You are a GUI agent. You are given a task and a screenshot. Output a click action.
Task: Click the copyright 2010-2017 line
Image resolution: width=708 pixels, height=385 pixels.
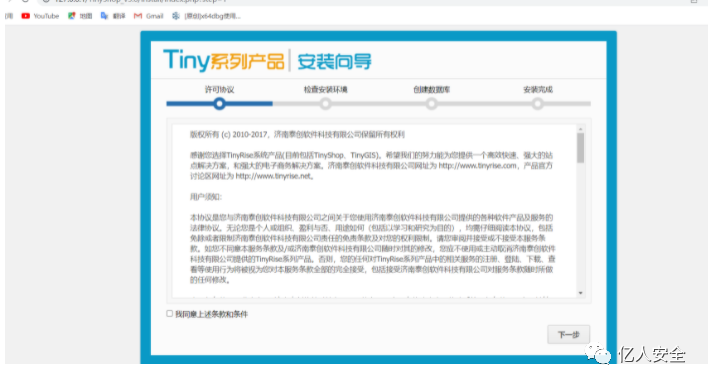(297, 135)
